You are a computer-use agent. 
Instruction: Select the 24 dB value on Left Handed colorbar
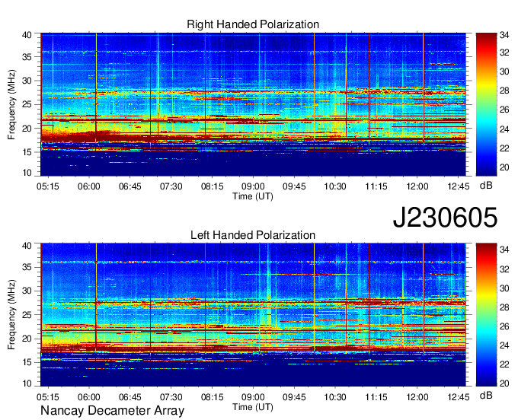[x=504, y=345]
